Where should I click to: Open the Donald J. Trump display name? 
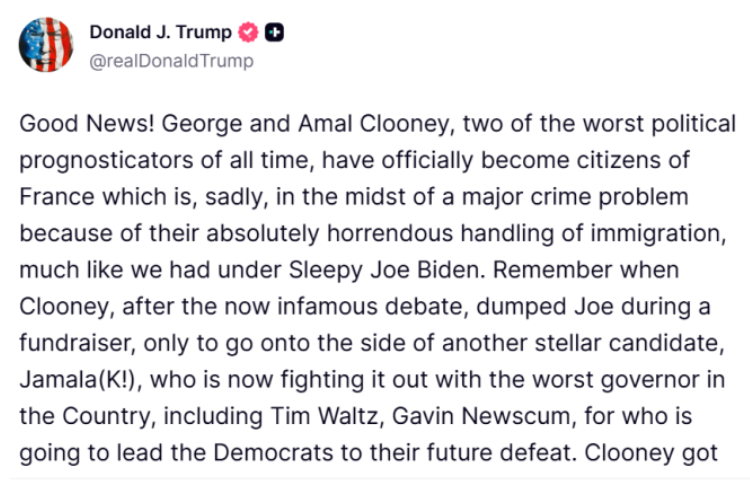point(160,33)
